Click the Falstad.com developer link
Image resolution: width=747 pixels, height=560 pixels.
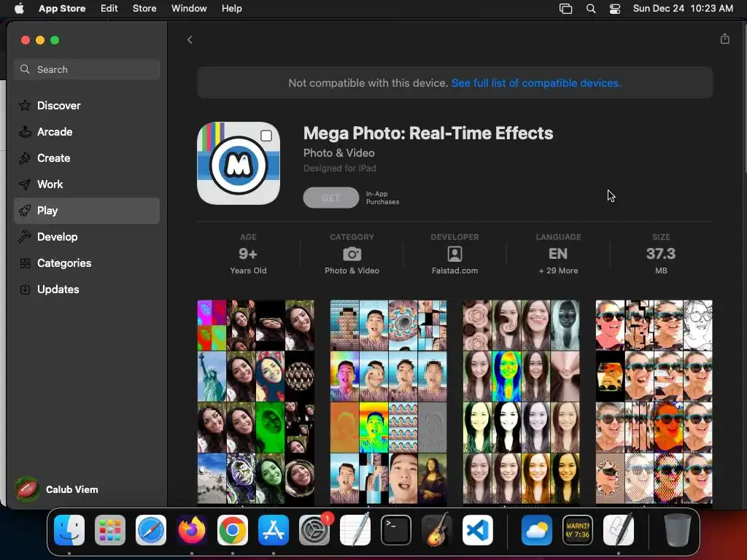(455, 271)
